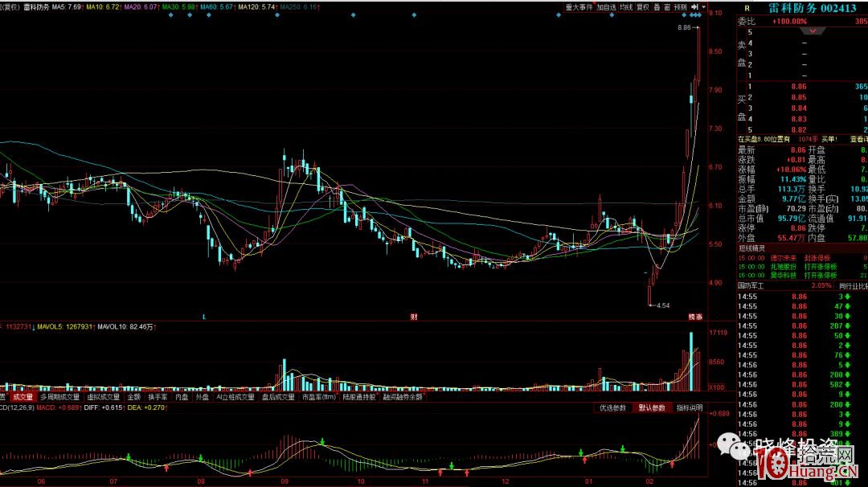
Task: Click the 榜 marker at chart bottom right
Action: 691,317
